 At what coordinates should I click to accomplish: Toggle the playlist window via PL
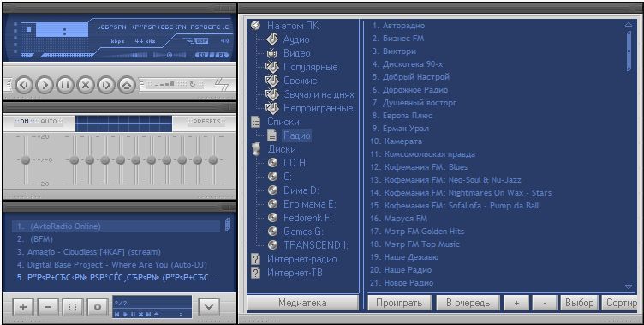tap(221, 55)
